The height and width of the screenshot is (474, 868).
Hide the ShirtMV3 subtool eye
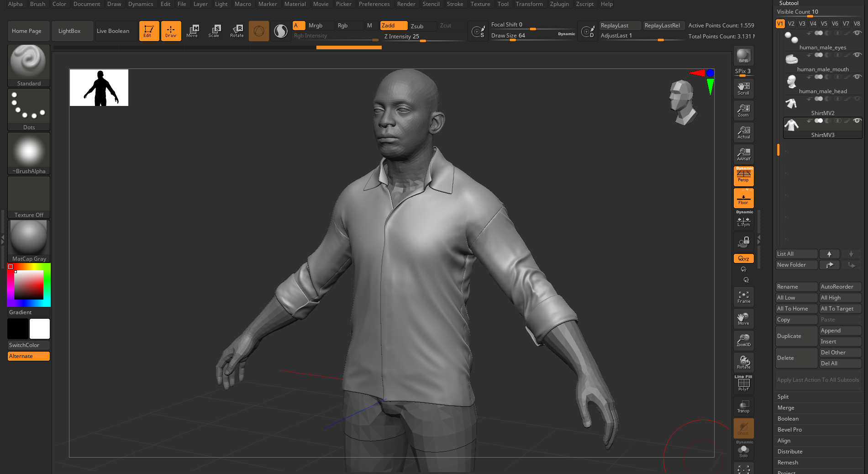coord(857,121)
